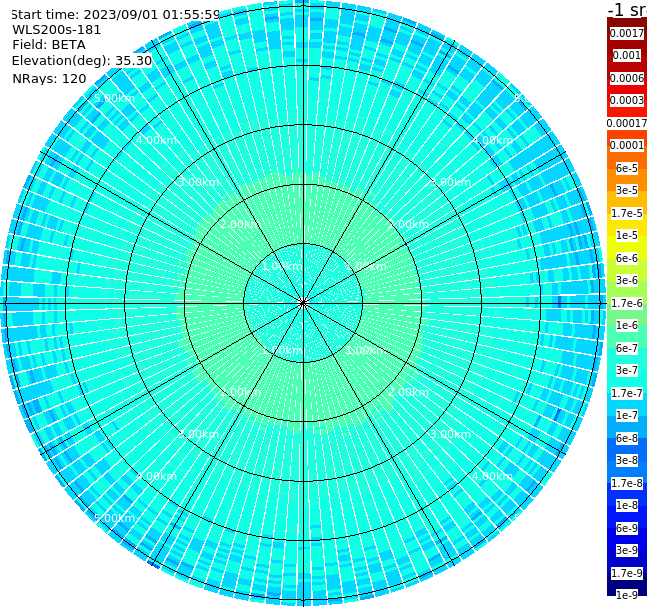Click the 3e-7 colorbar value
The width and height of the screenshot is (647, 607).
627,370
